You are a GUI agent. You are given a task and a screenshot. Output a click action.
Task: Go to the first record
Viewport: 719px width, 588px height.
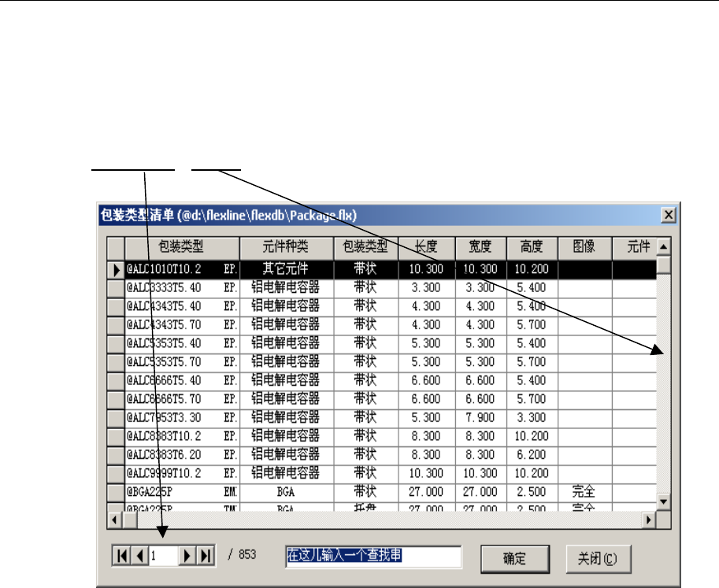121,556
